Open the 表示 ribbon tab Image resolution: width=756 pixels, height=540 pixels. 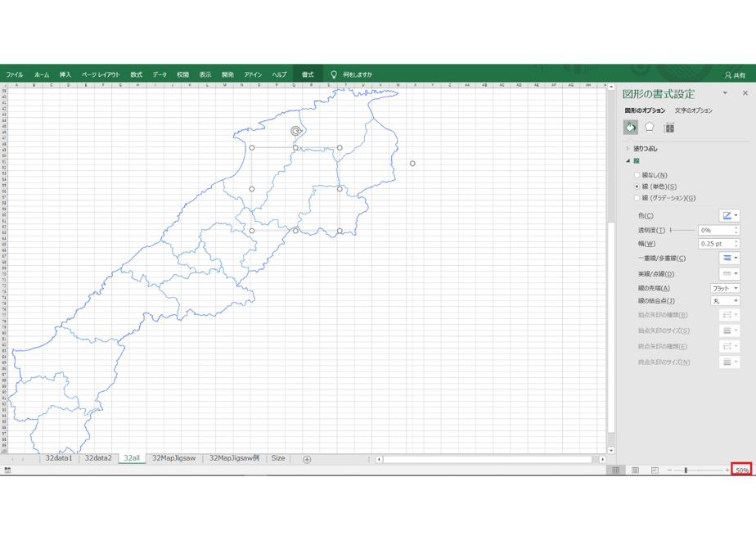[x=205, y=74]
